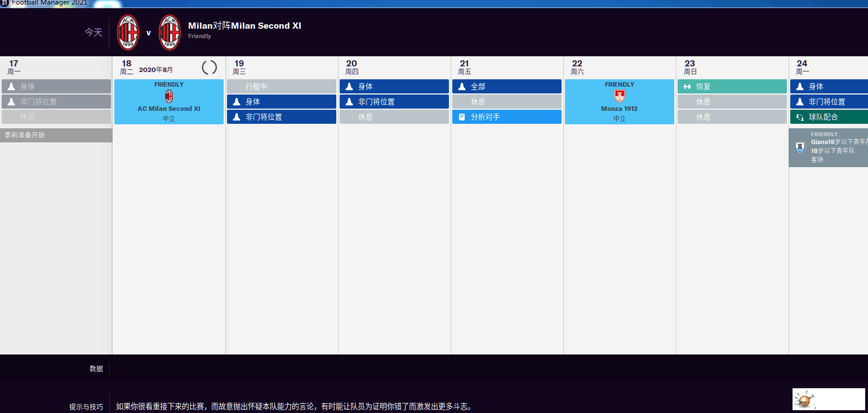This screenshot has width=868, height=413.
Task: Select the 休息 slot on day 21
Action: (x=507, y=102)
